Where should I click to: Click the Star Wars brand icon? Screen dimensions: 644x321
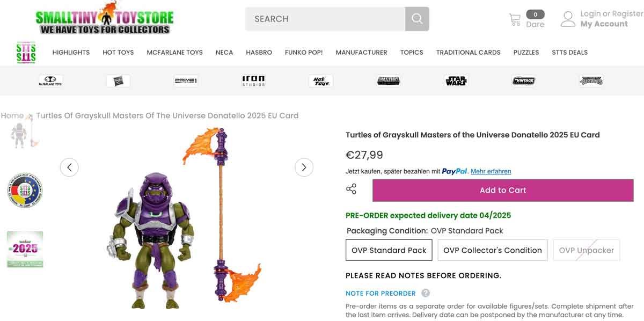pyautogui.click(x=455, y=81)
